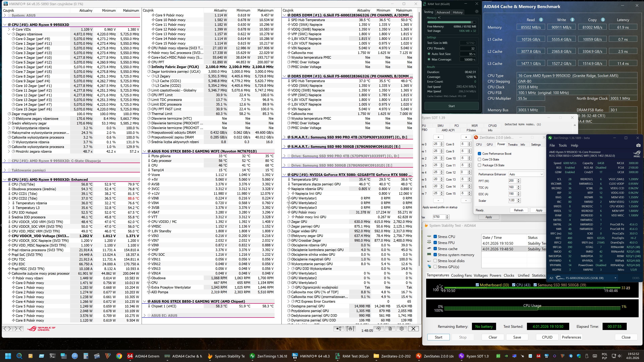Click RAM Test brightness theme icon

[477, 12]
